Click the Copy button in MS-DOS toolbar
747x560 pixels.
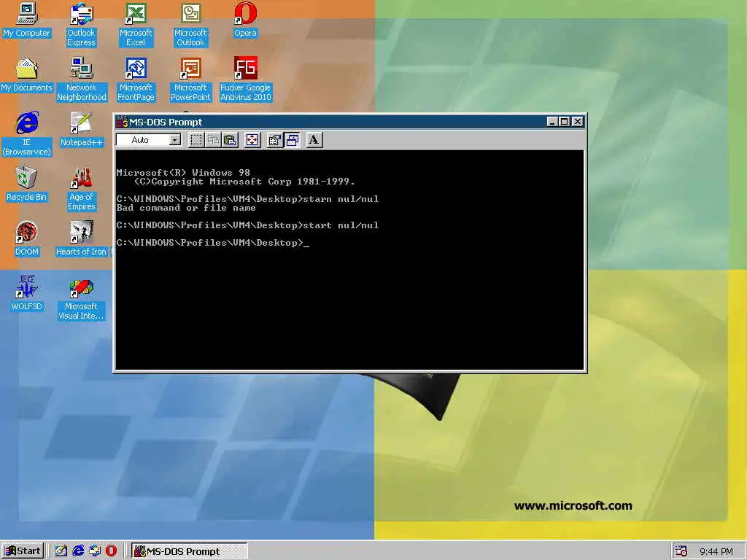(213, 140)
